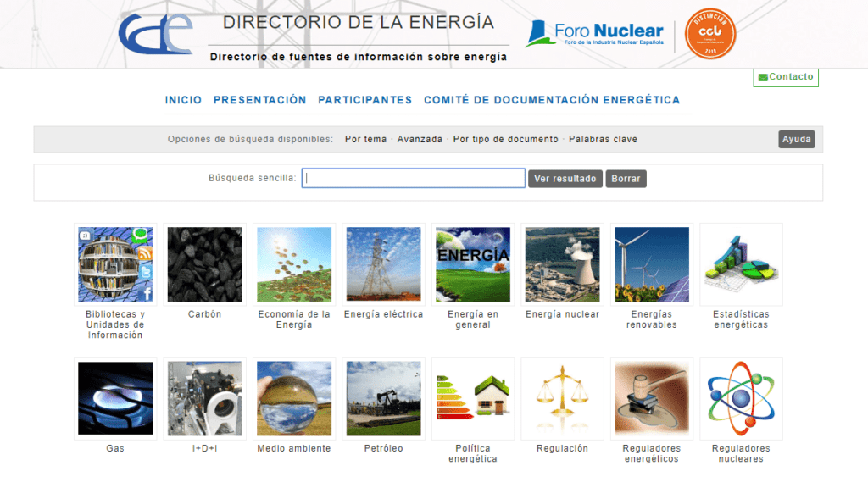Open Comité de Documentación Energética menu item
Screen dimensions: 868x488
point(552,100)
